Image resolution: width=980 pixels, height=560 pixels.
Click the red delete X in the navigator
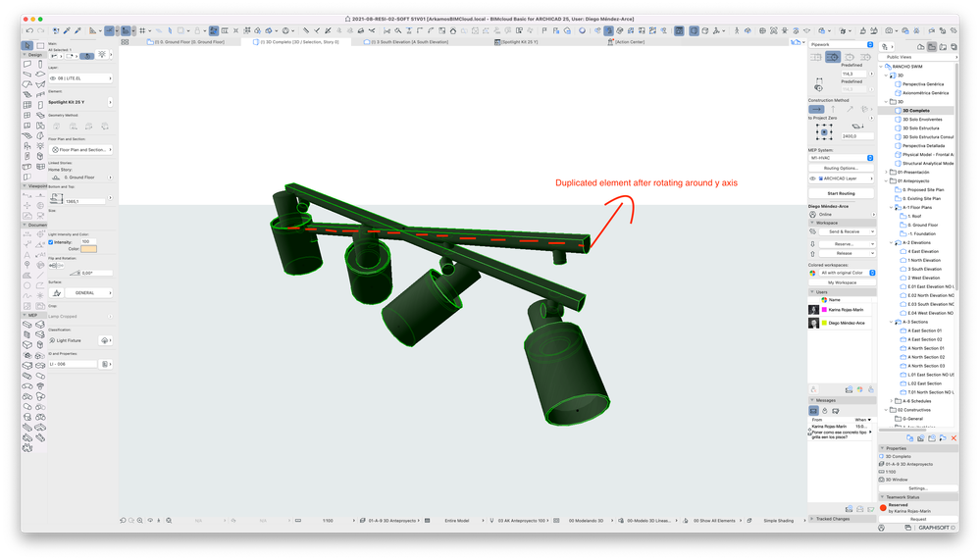pos(954,438)
